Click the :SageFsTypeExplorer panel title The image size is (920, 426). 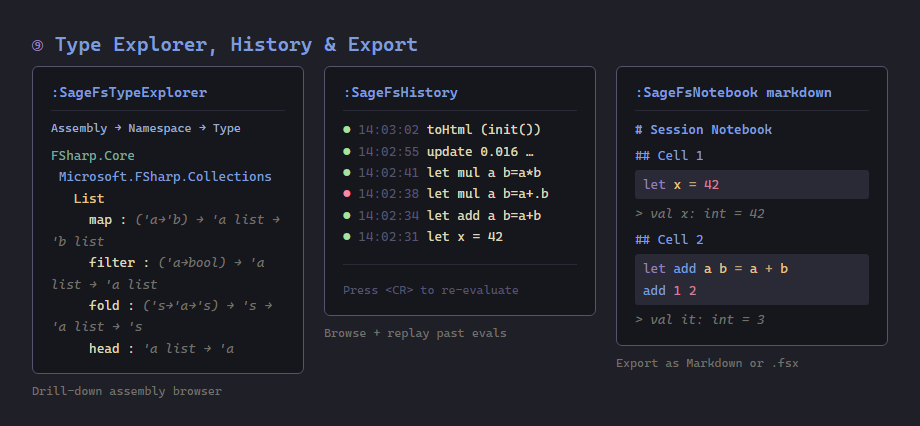129,93
